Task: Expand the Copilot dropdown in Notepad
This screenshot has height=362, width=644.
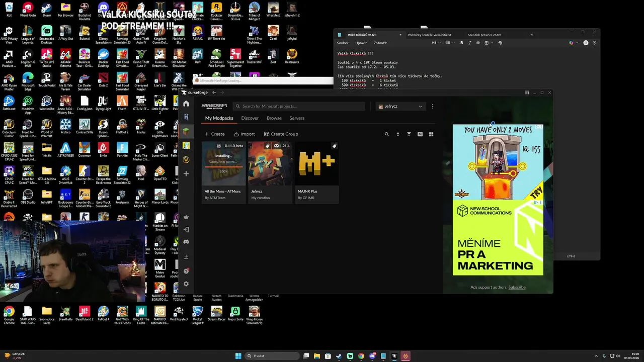Action: pos(573,43)
